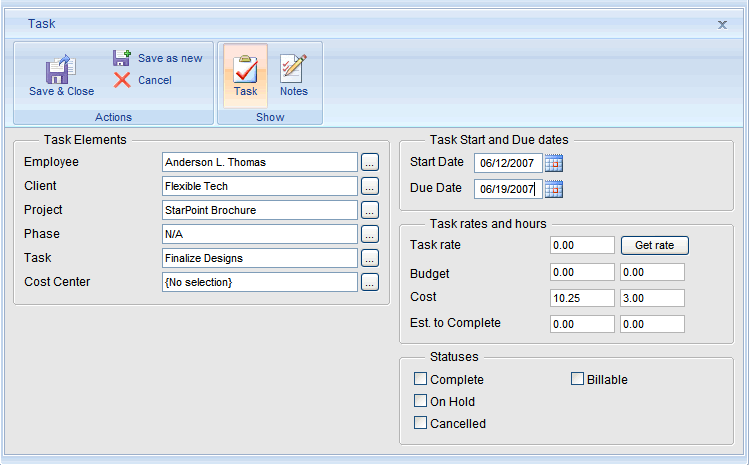Open the Due Date calendar picker

(x=554, y=189)
